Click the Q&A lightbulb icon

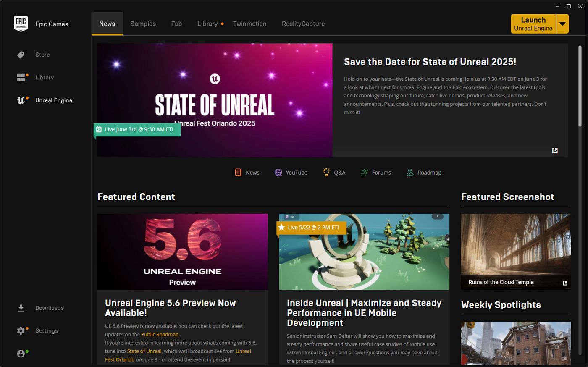(x=326, y=172)
